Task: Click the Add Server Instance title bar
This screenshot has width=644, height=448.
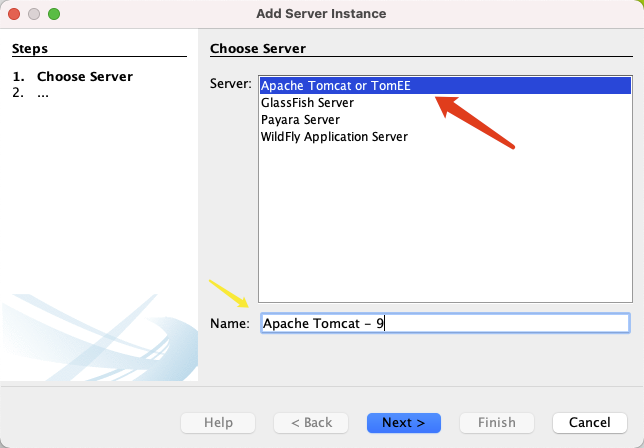Action: point(321,14)
